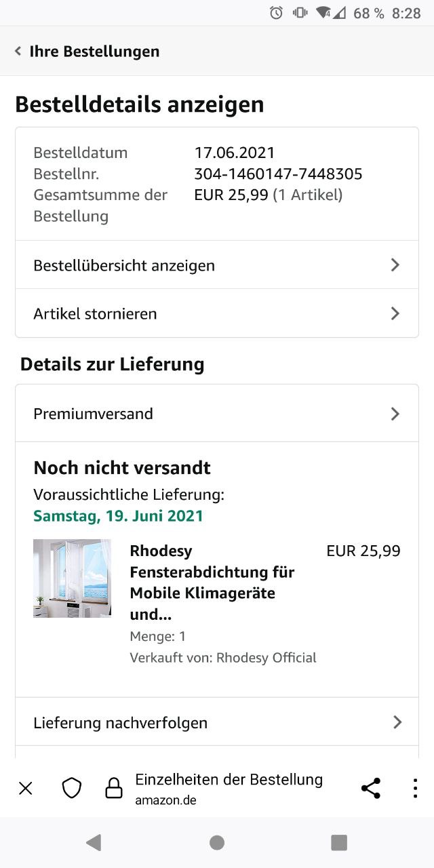The height and width of the screenshot is (868, 434).
Task: Tap the back arrow beside Ihre Bestellungen
Action: click(18, 52)
